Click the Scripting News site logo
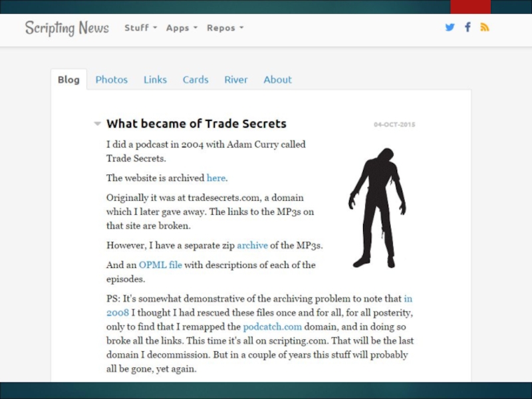This screenshot has width=532, height=399. point(67,28)
